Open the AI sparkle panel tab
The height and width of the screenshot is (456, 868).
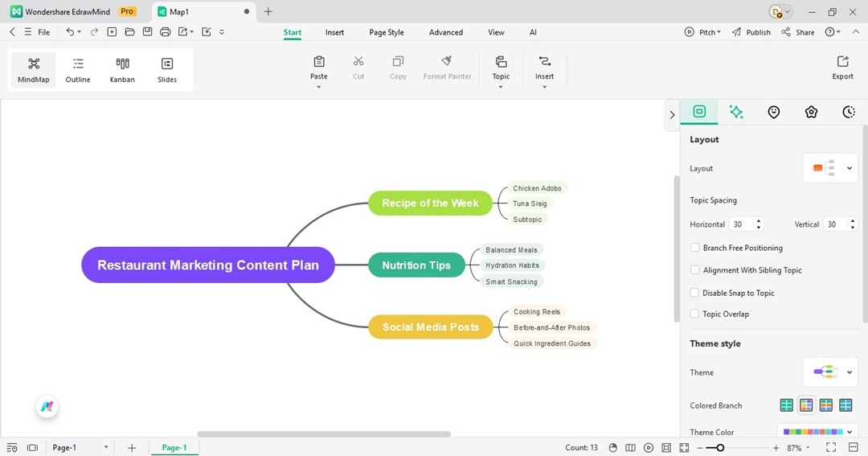[x=735, y=112]
